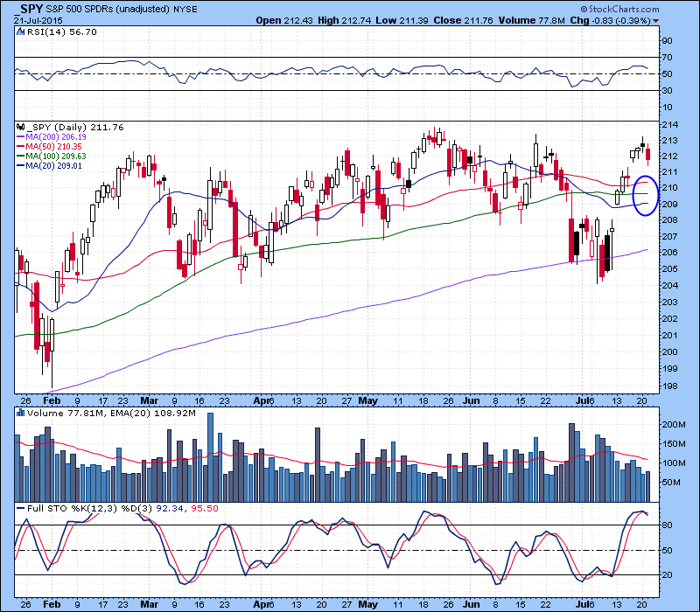Click the RSI indicator icon beside RSI(14)
The image size is (700, 612).
tap(20, 31)
